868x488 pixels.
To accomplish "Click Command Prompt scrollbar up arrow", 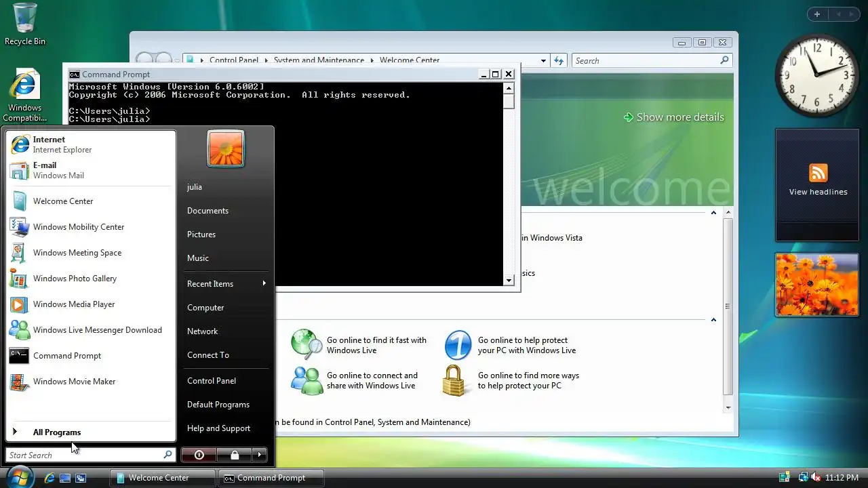I will [x=509, y=88].
